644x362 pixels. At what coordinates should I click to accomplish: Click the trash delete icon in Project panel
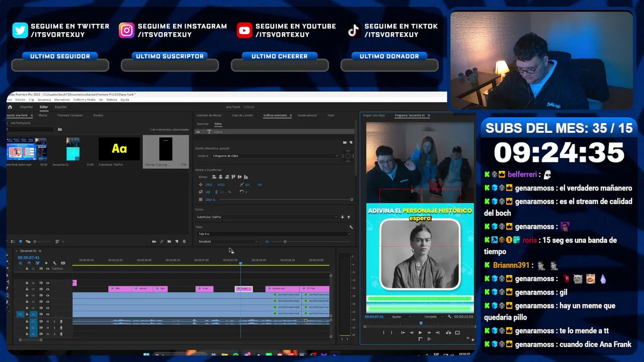184,241
